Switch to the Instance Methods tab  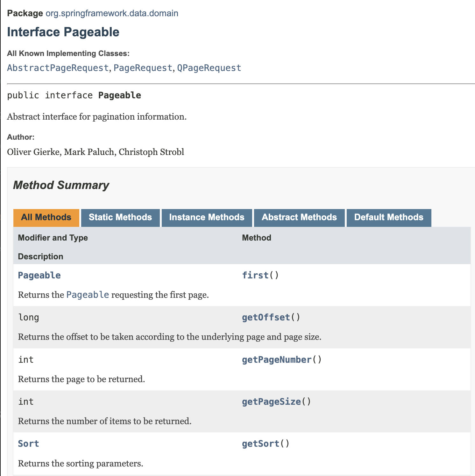[x=207, y=218]
